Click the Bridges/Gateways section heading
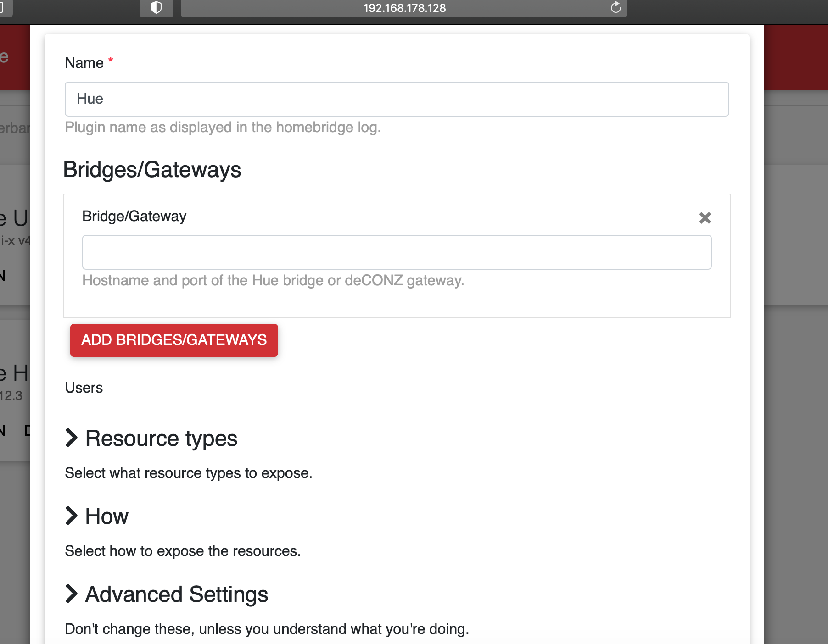Viewport: 828px width, 644px height. tap(152, 170)
